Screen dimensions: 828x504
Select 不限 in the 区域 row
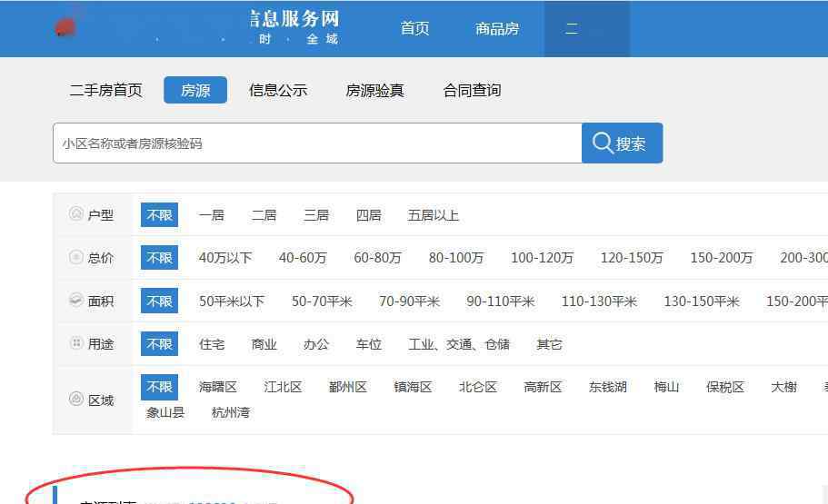coord(159,387)
